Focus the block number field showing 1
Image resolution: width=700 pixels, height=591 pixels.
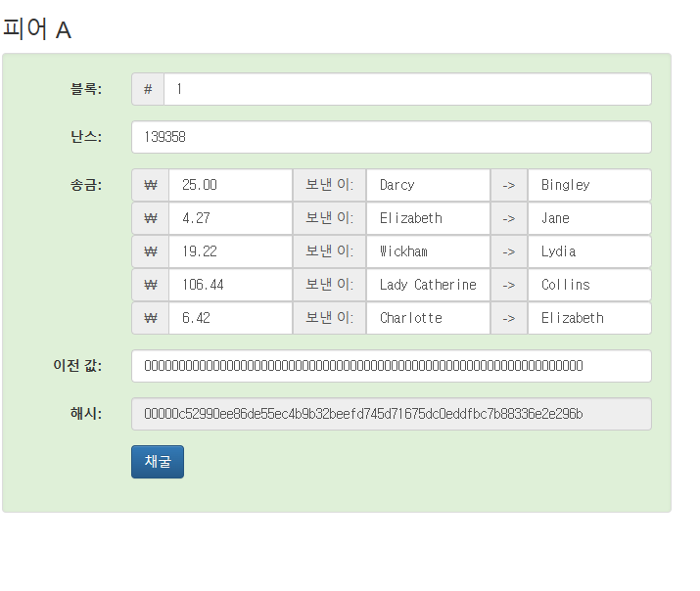pyautogui.click(x=407, y=89)
